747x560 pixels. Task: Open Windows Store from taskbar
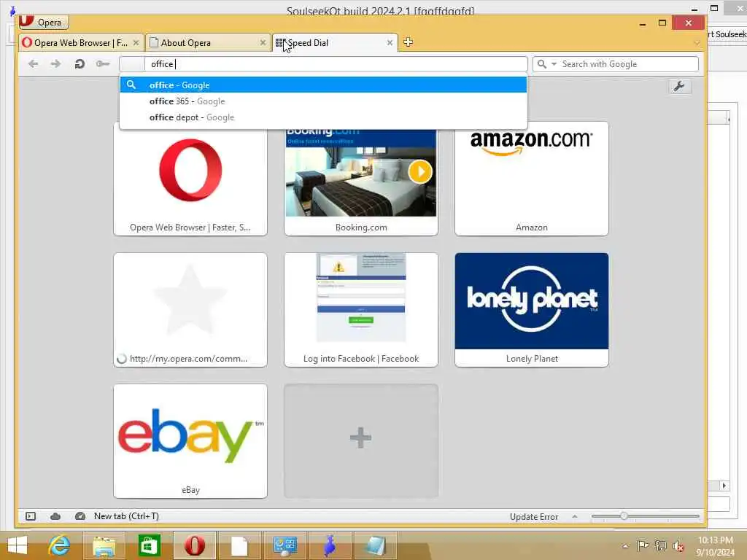[x=149, y=545]
